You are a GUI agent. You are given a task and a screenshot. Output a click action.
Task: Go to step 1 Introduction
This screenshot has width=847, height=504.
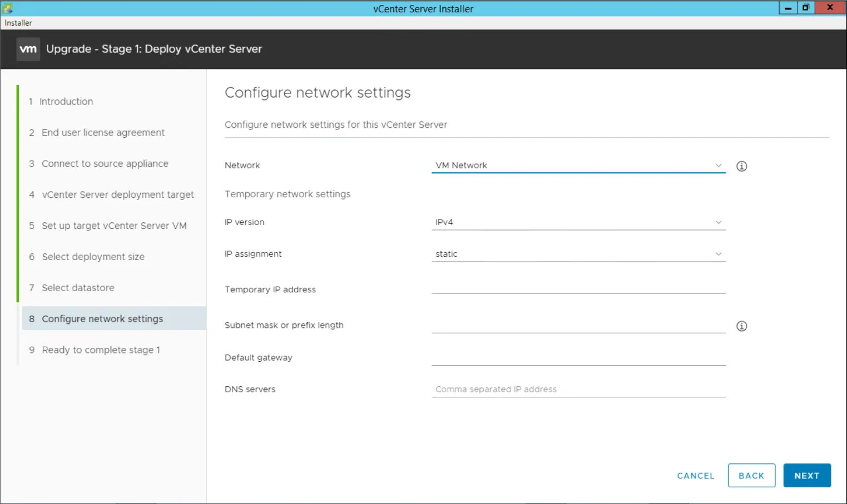pyautogui.click(x=61, y=102)
